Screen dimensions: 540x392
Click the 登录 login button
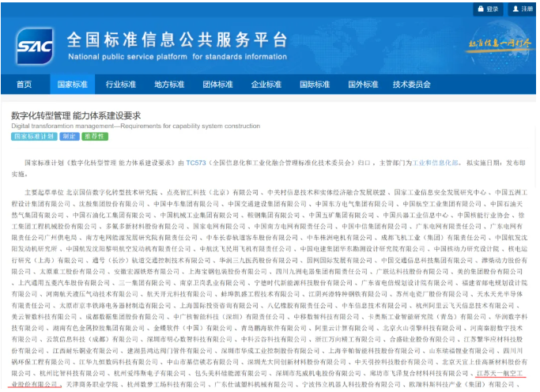pos(488,9)
